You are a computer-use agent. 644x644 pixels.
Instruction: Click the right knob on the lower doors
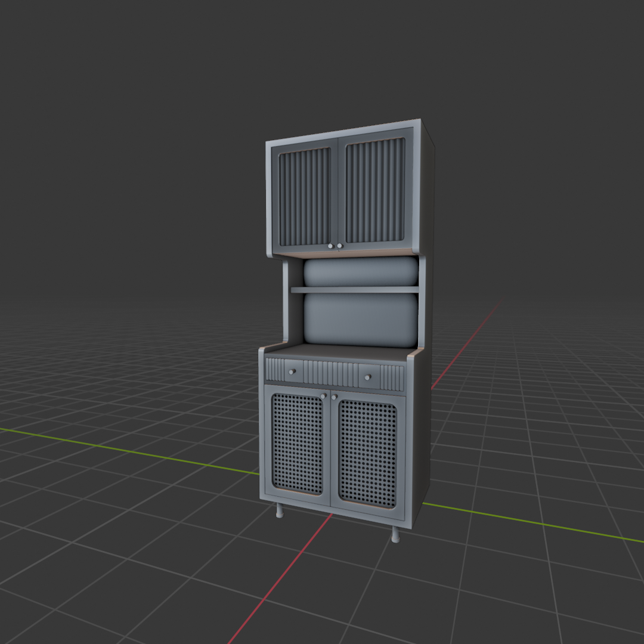(x=334, y=397)
